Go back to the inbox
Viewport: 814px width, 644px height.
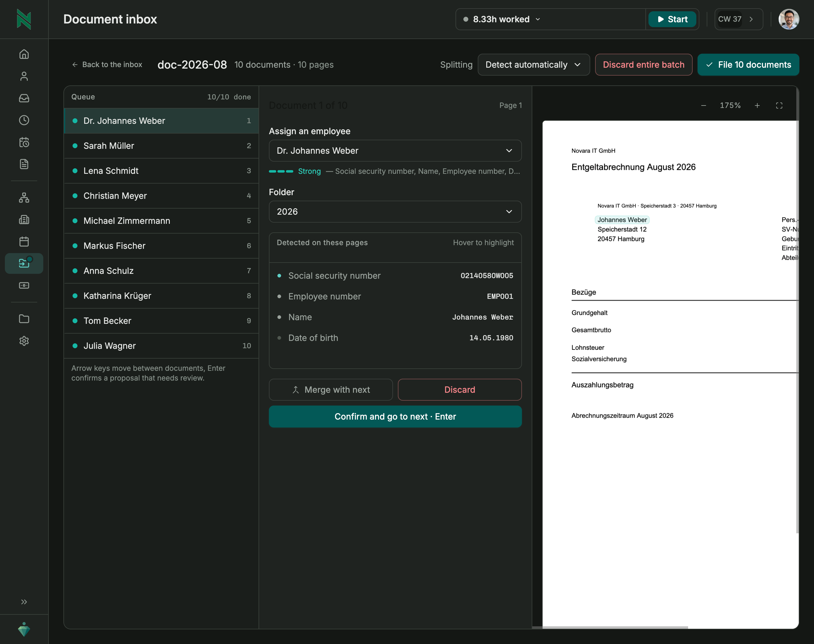[x=107, y=65]
